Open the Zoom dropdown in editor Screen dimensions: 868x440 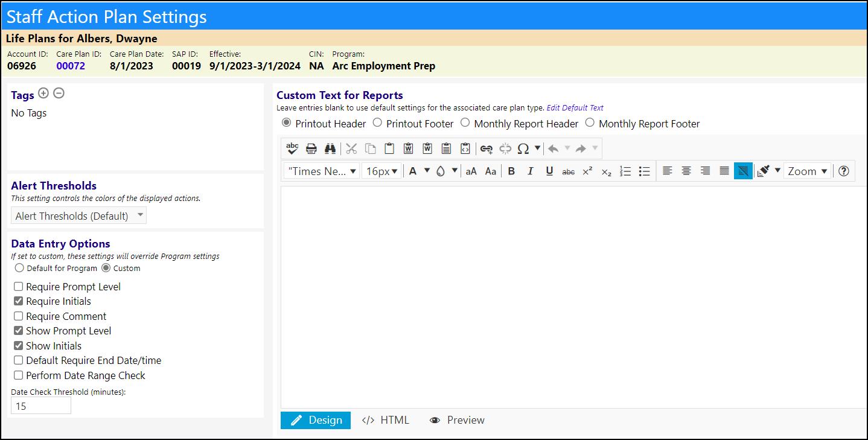pyautogui.click(x=807, y=171)
